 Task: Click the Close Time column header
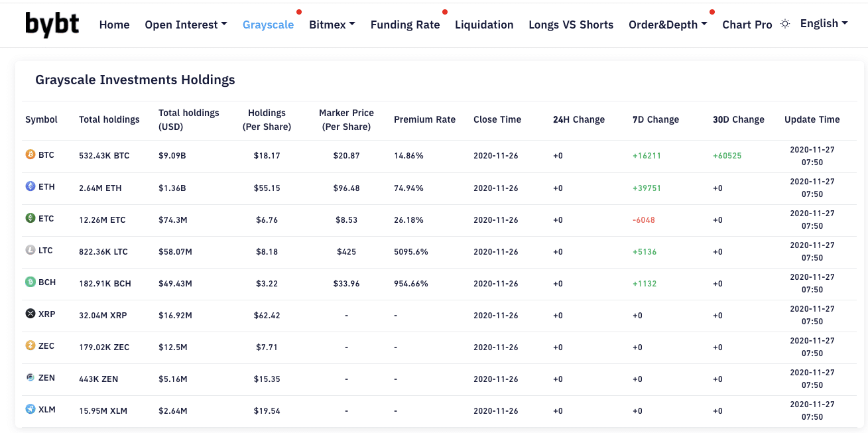tap(497, 119)
